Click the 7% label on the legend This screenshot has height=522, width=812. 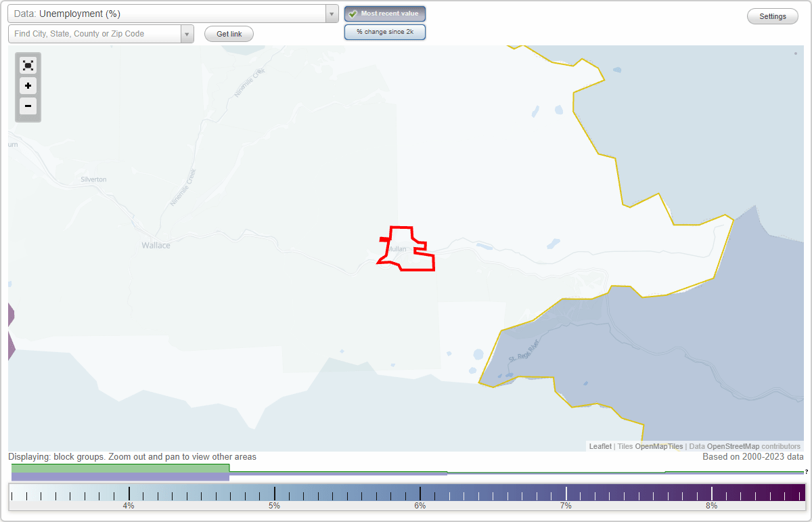pyautogui.click(x=566, y=506)
